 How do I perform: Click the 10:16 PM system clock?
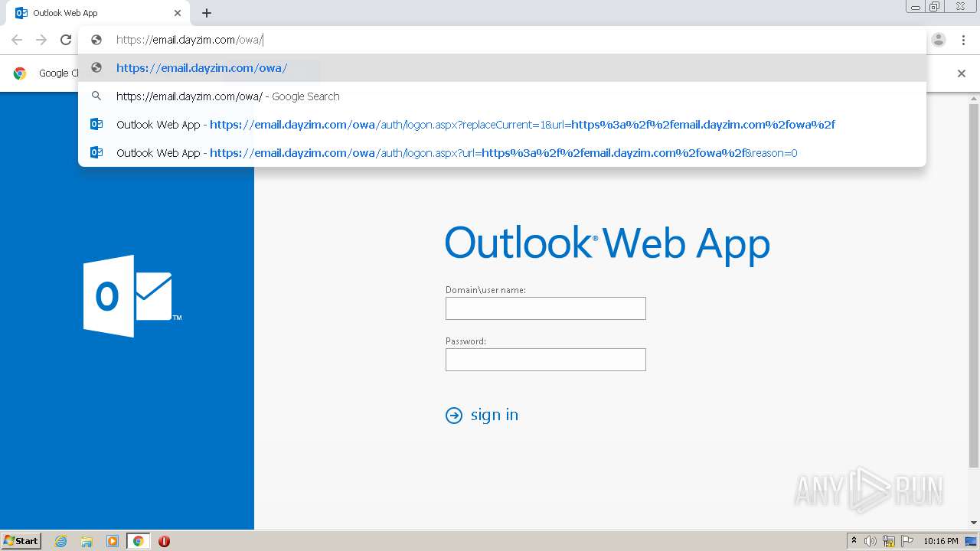click(x=941, y=541)
